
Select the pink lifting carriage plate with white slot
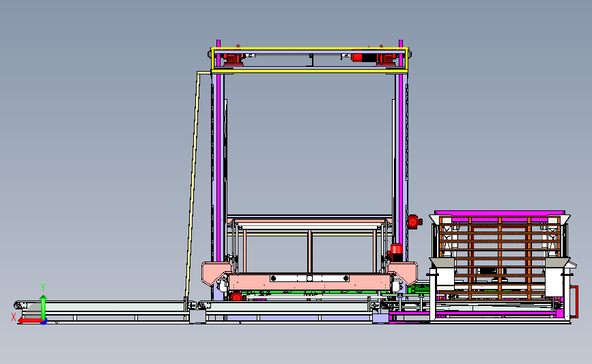pyautogui.click(x=309, y=281)
